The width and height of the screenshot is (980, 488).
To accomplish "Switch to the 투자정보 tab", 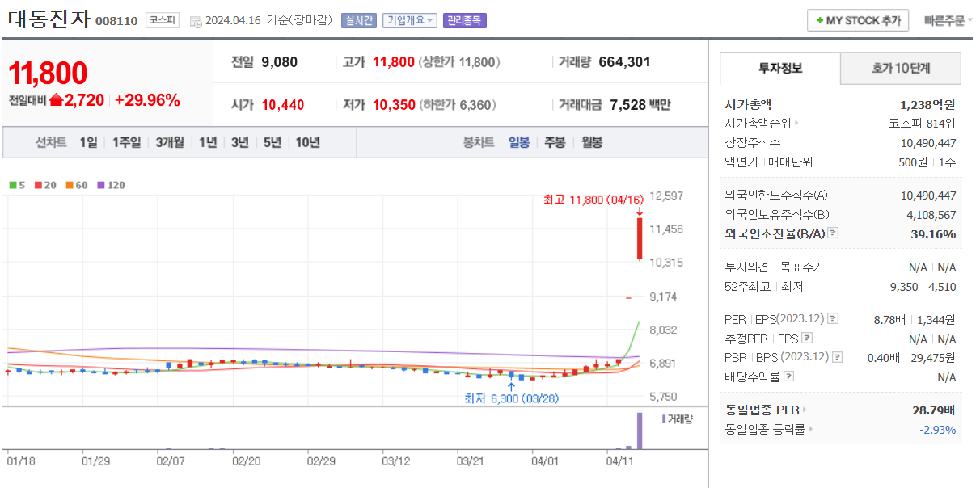I will (x=780, y=69).
